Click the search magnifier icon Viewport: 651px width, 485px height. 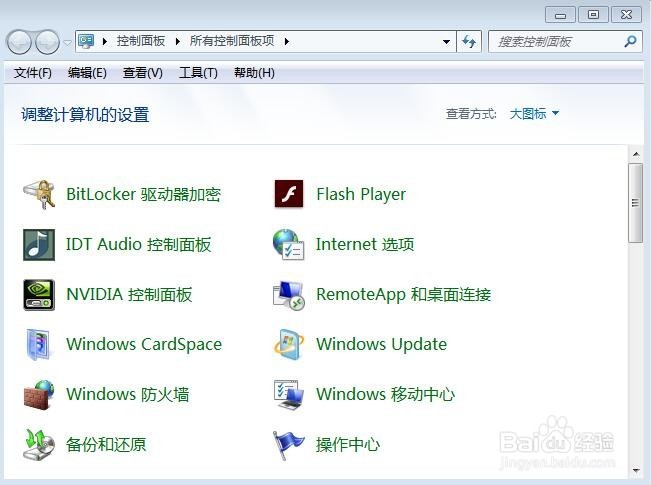coord(630,41)
